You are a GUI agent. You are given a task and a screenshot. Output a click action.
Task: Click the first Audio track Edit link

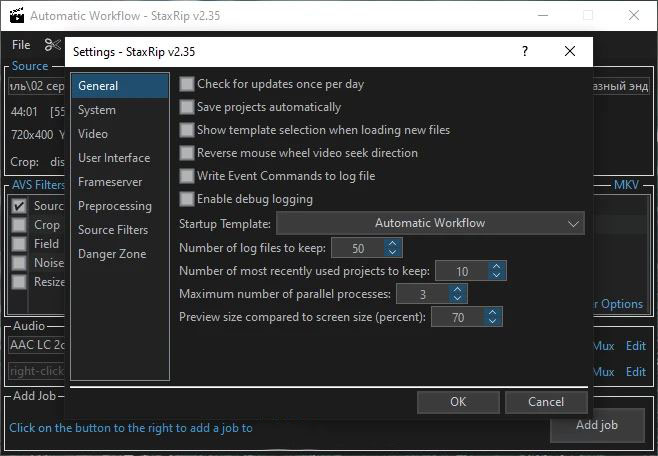(636, 346)
